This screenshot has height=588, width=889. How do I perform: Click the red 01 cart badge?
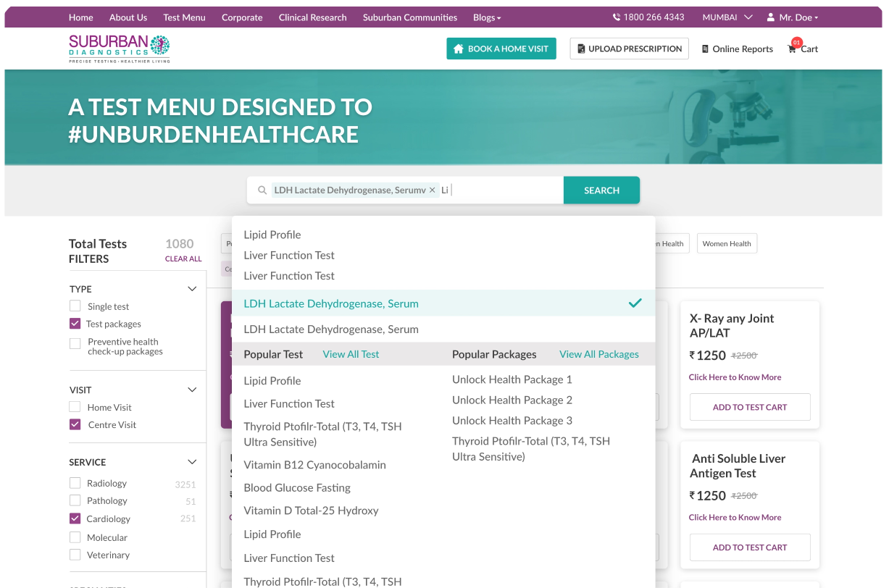pos(797,43)
